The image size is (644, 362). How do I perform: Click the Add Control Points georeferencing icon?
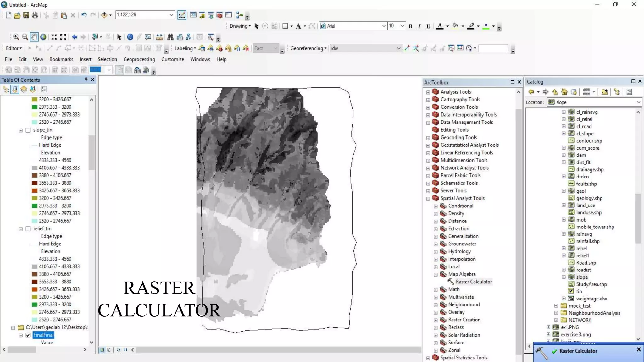coord(407,48)
